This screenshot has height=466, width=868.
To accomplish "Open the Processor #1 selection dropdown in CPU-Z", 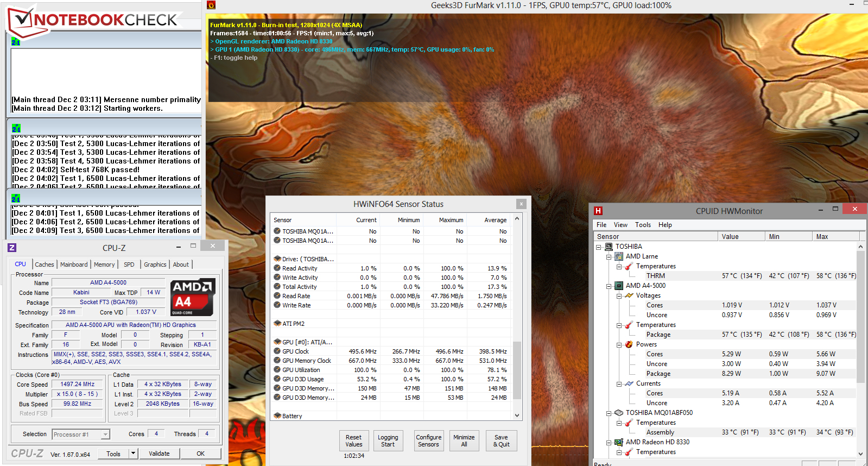I will (x=105, y=434).
